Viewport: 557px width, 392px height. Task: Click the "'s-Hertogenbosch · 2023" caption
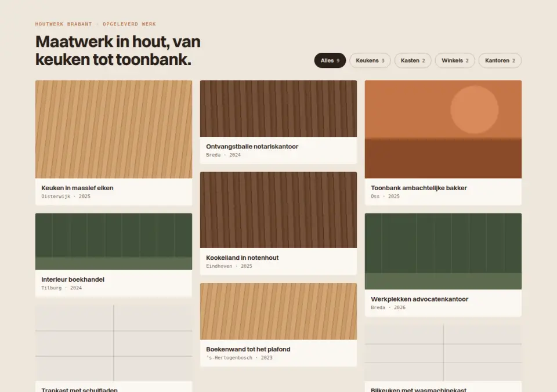click(x=240, y=358)
